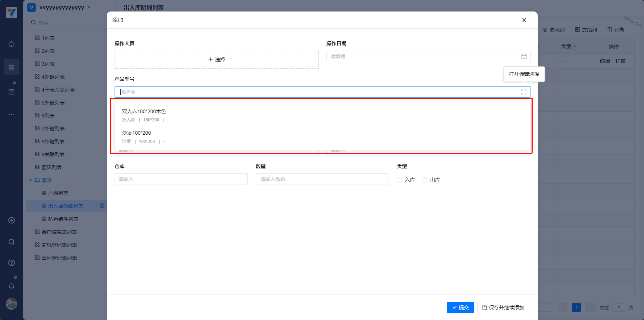Image resolution: width=644 pixels, height=320 pixels.
Task: Click the search magnifier icon in sidebar
Action: point(11,242)
